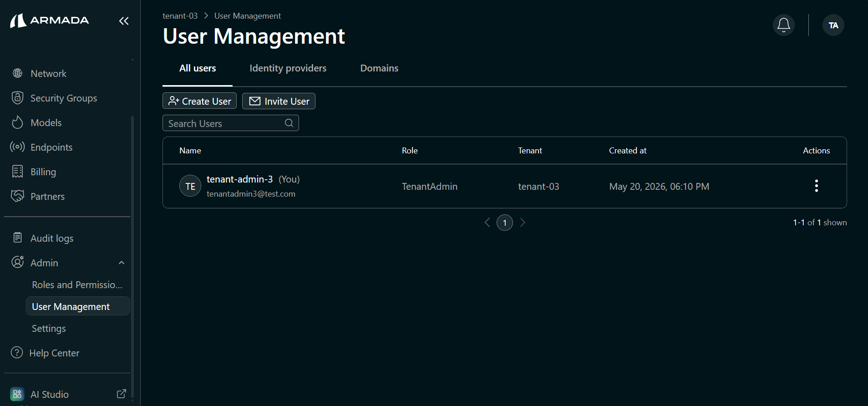Open notifications bell
868x406 pixels.
coord(783,25)
